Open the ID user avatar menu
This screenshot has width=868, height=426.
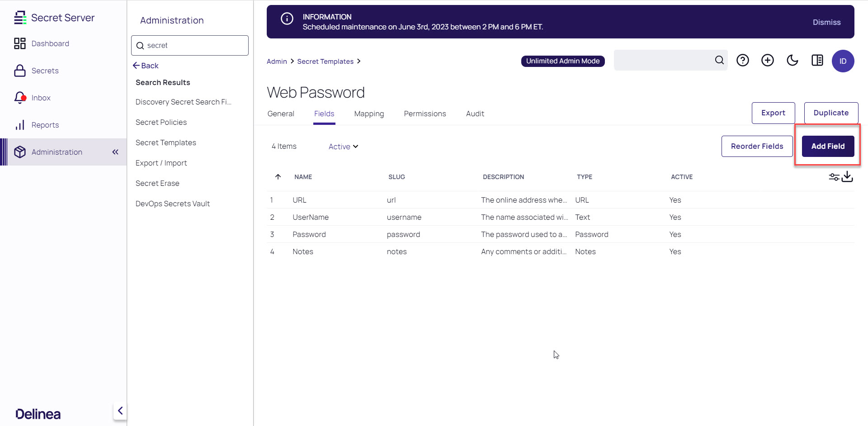pyautogui.click(x=843, y=61)
